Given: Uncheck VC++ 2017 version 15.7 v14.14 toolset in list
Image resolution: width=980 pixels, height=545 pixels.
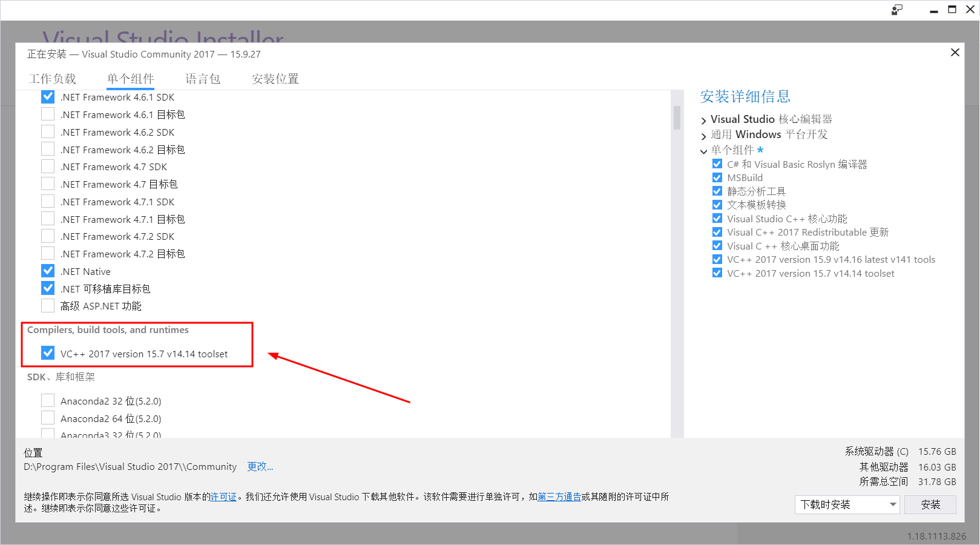Looking at the screenshot, I should [48, 354].
